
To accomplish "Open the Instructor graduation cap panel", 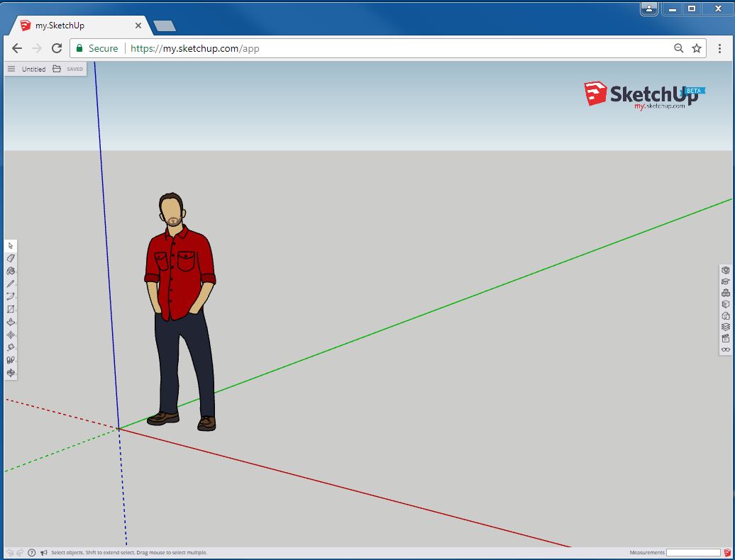I will 725,281.
